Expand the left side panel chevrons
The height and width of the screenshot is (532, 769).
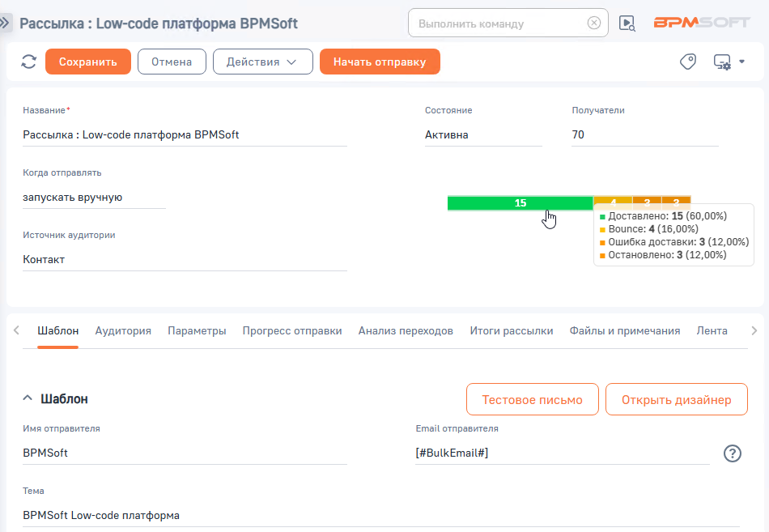[5, 23]
